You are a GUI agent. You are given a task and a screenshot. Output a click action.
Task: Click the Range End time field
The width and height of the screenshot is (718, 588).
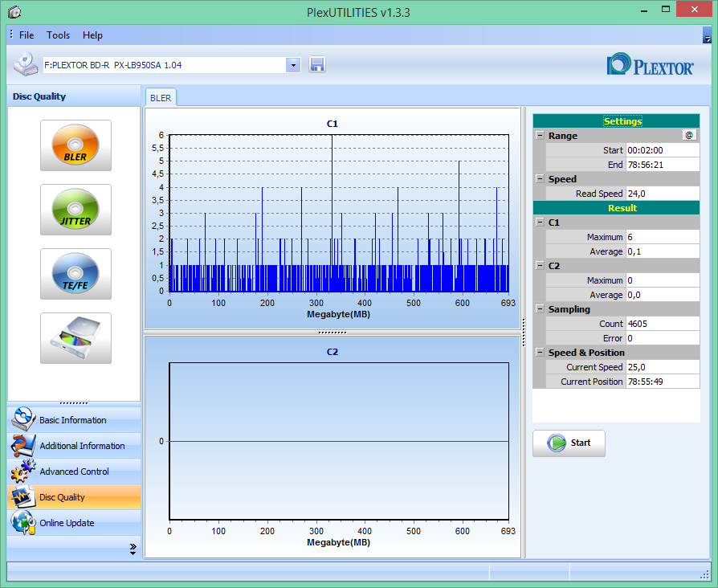coord(663,165)
